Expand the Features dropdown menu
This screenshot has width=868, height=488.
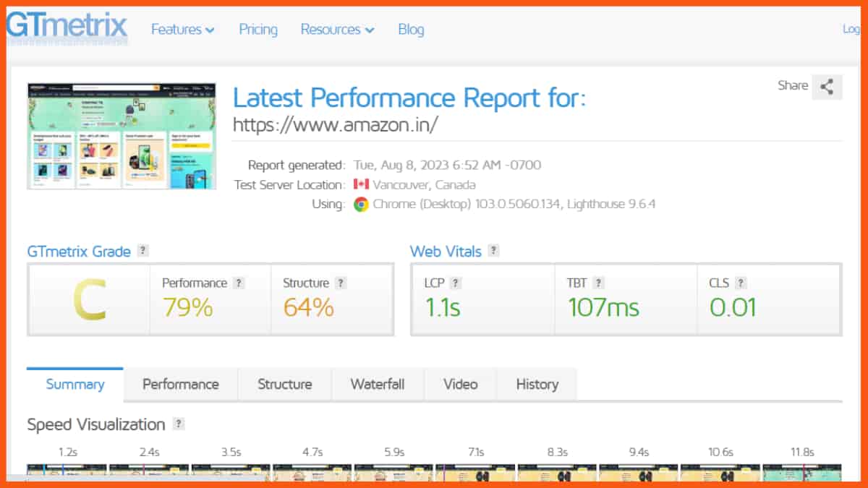pos(182,30)
